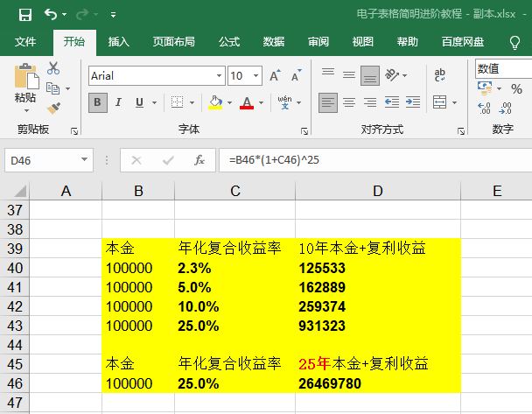
Task: Open the Arial font name dropdown
Action: (x=220, y=75)
